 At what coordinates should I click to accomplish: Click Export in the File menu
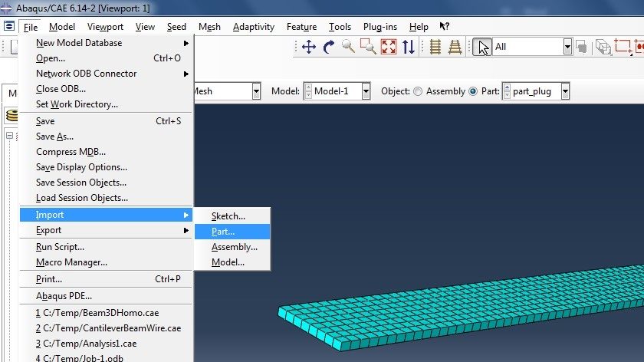[49, 230]
